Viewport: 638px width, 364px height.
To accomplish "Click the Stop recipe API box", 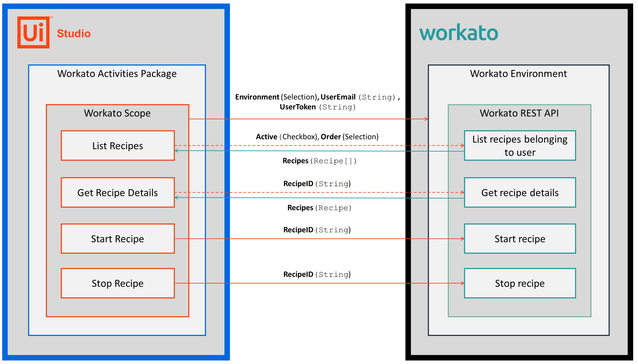I will tap(520, 283).
